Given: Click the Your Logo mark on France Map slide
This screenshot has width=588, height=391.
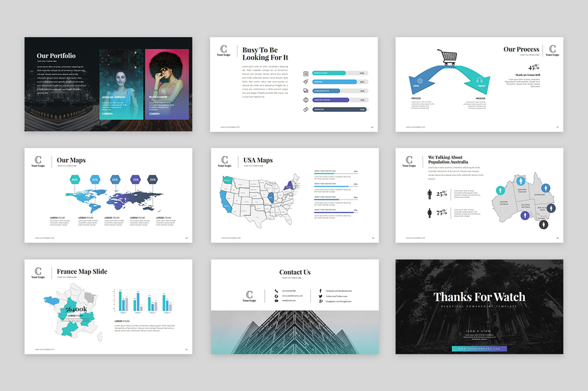Looking at the screenshot, I should [x=38, y=273].
